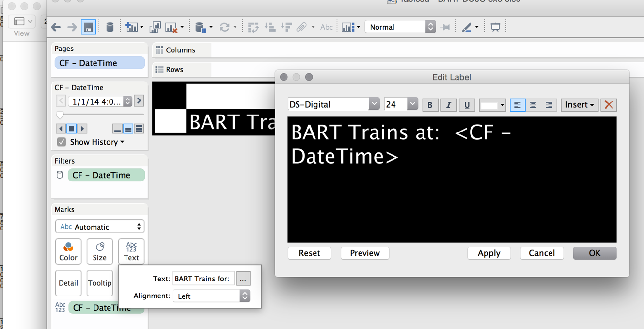Toggle Italic in Edit Label dialog

coord(448,105)
